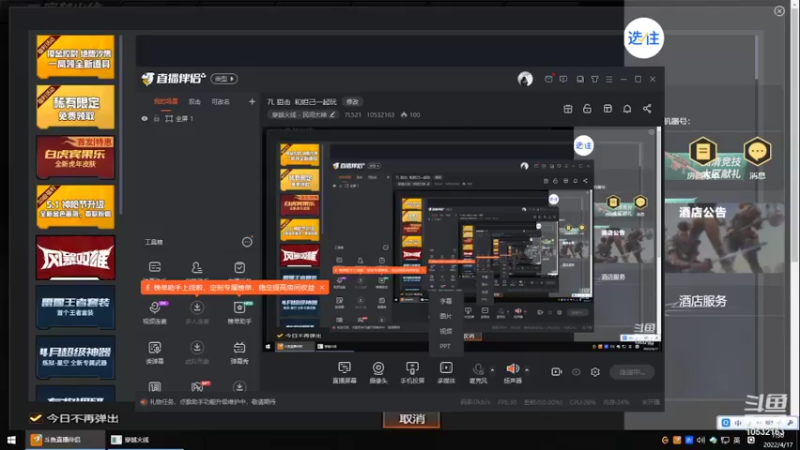Image resolution: width=800 pixels, height=450 pixels.
Task: Expand the 扬声器 options arrow
Action: pos(527,370)
